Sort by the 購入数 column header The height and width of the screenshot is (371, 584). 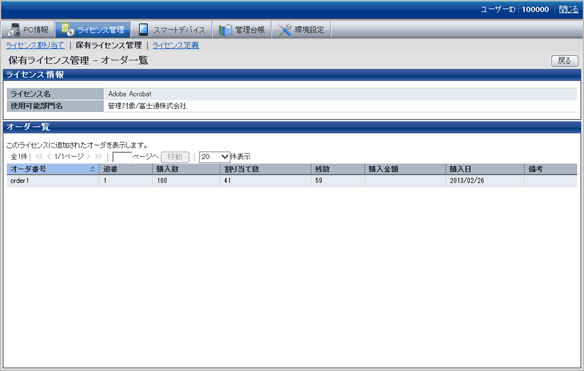(186, 169)
